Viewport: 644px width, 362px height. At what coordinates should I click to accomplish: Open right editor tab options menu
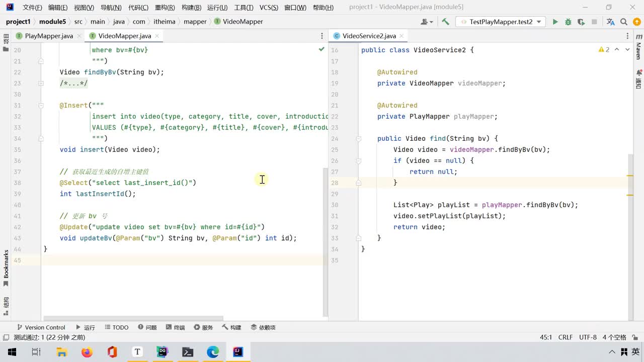point(627,36)
